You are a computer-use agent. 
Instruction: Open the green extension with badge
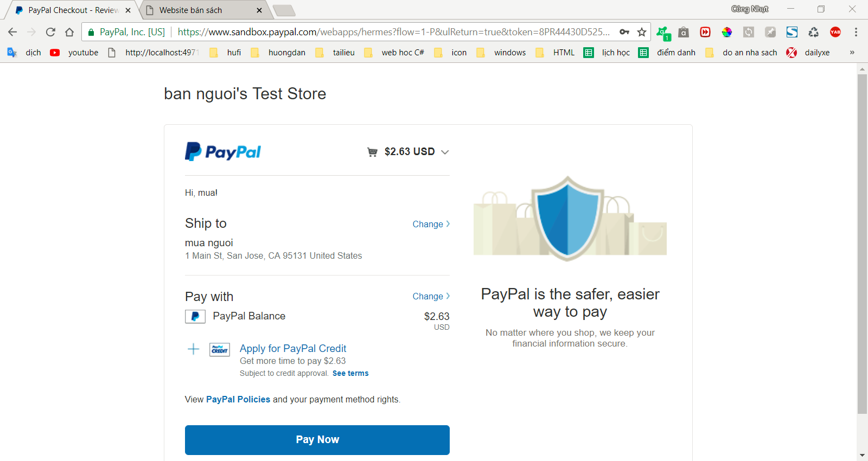(663, 33)
